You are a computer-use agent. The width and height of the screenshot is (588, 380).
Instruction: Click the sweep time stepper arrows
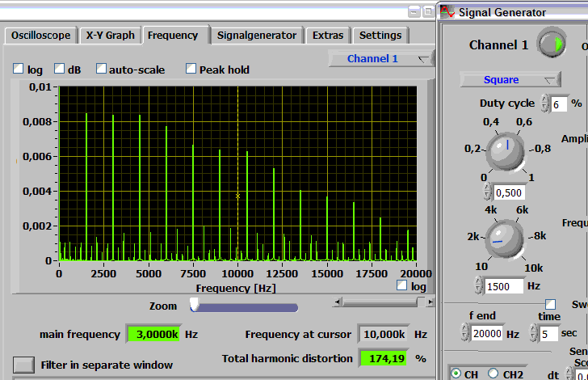pos(534,332)
